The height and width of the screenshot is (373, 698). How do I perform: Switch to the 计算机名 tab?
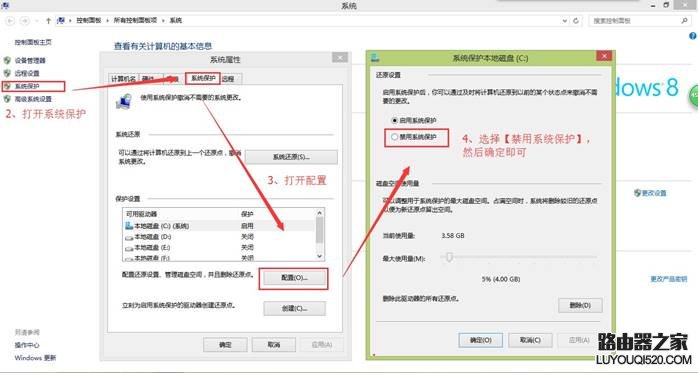pyautogui.click(x=123, y=79)
